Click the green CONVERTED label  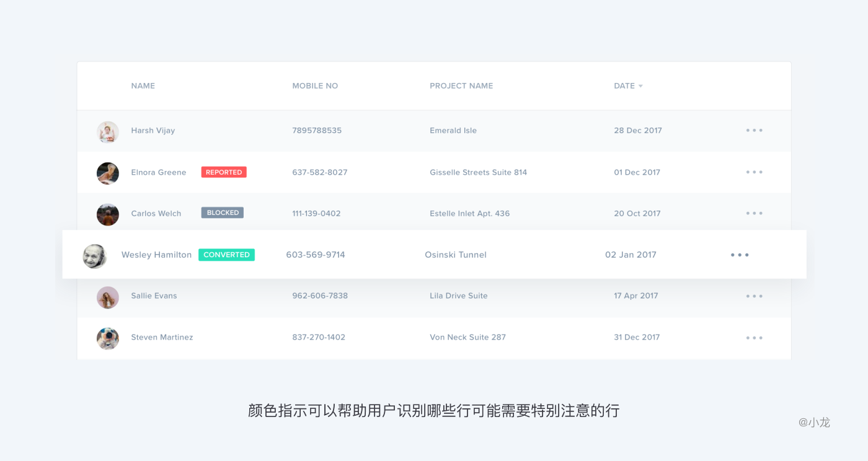pyautogui.click(x=226, y=255)
